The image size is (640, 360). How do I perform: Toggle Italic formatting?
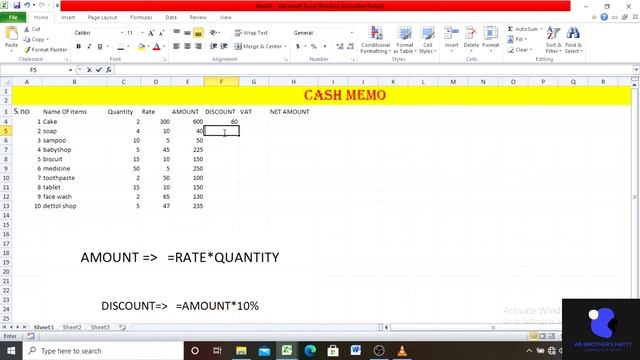(x=89, y=47)
